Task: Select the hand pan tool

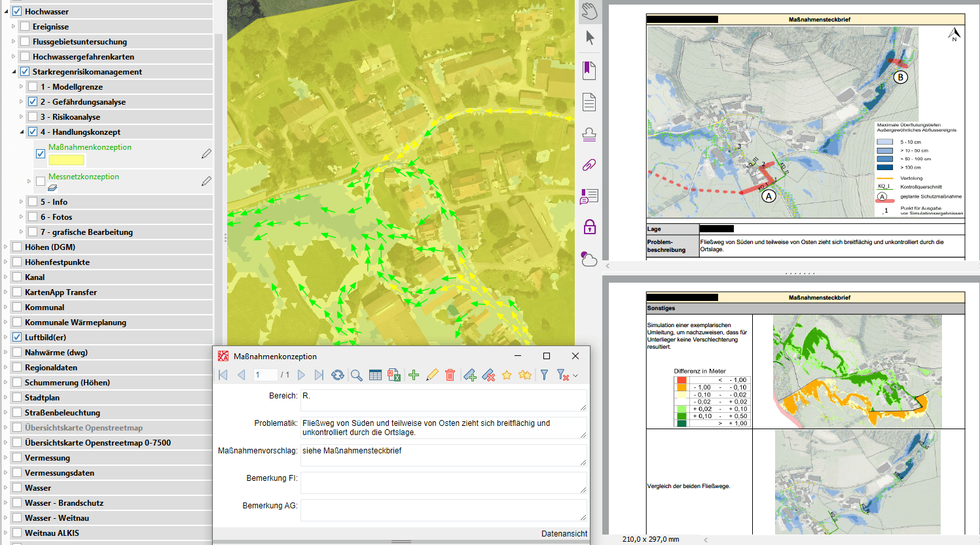Action: click(589, 11)
